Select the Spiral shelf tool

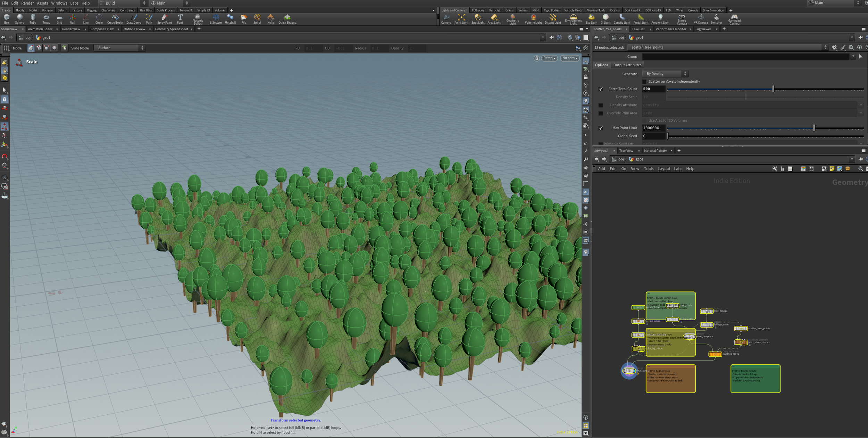(x=257, y=19)
